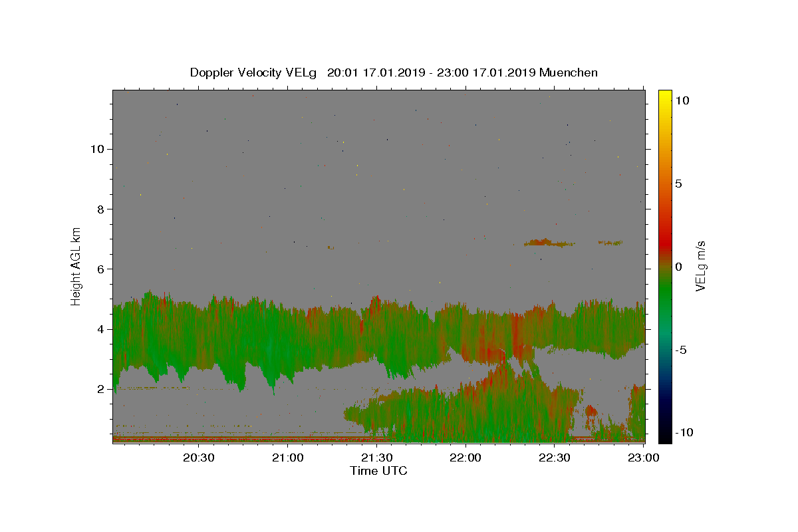Click the colorbar tick label 5
Image resolution: width=798 pixels, height=532 pixels.
pos(678,184)
